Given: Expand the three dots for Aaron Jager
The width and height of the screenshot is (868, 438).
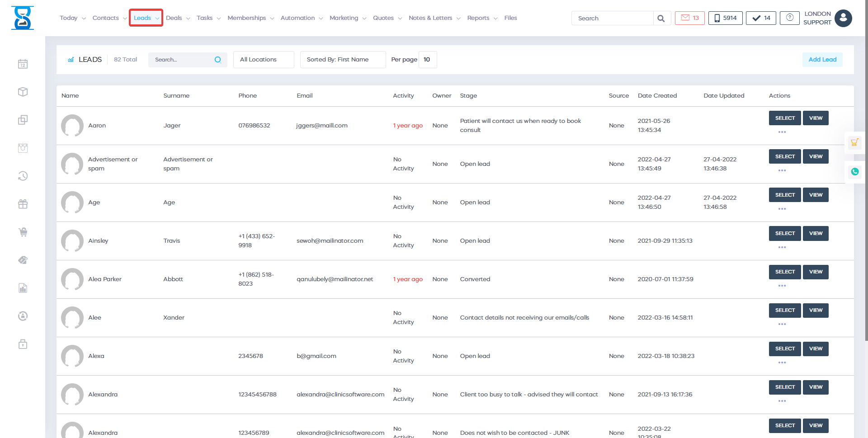Looking at the screenshot, I should point(782,132).
